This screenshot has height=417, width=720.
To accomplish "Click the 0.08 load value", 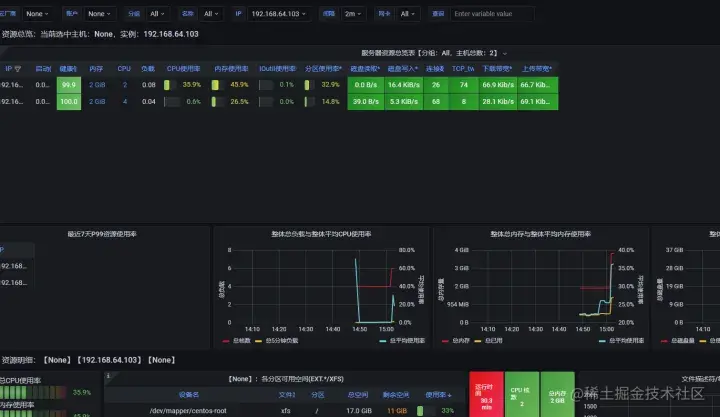I will click(148, 85).
